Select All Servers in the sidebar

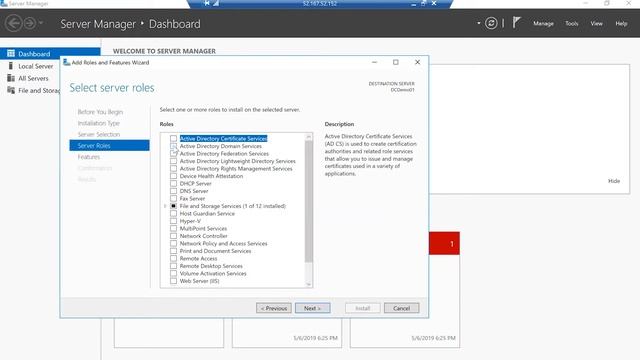33,78
